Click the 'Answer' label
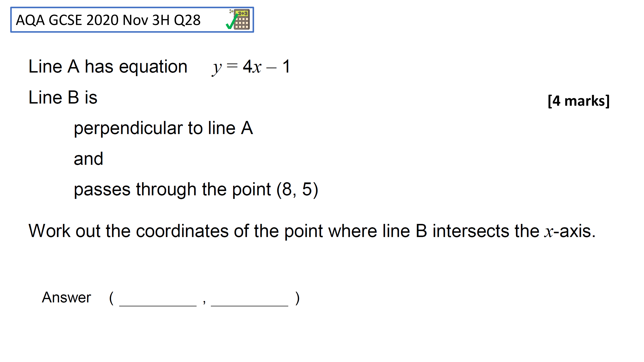This screenshot has width=644, height=362. (x=66, y=297)
